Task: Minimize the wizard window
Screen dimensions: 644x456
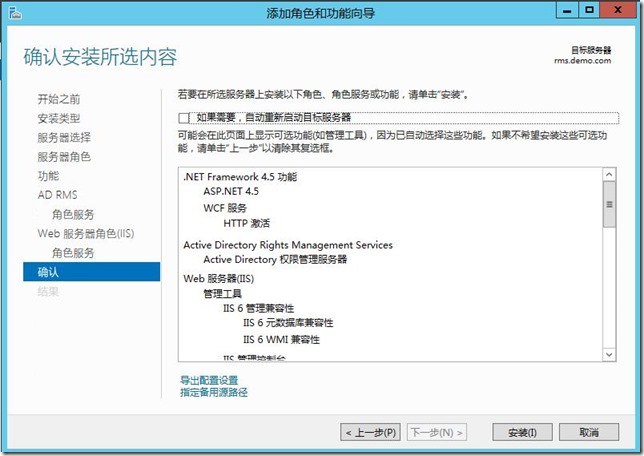Action: (x=567, y=10)
